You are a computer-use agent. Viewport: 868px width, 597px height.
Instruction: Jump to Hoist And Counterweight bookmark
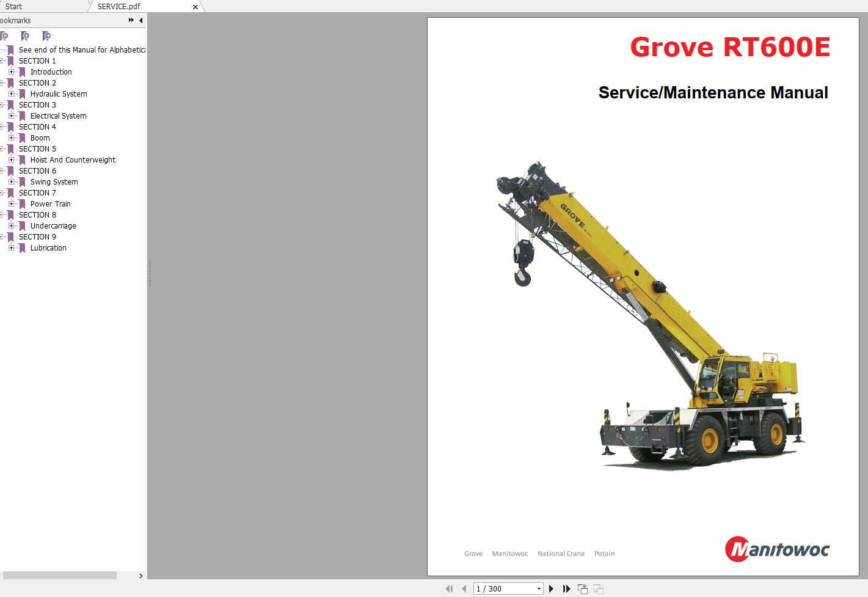point(73,159)
